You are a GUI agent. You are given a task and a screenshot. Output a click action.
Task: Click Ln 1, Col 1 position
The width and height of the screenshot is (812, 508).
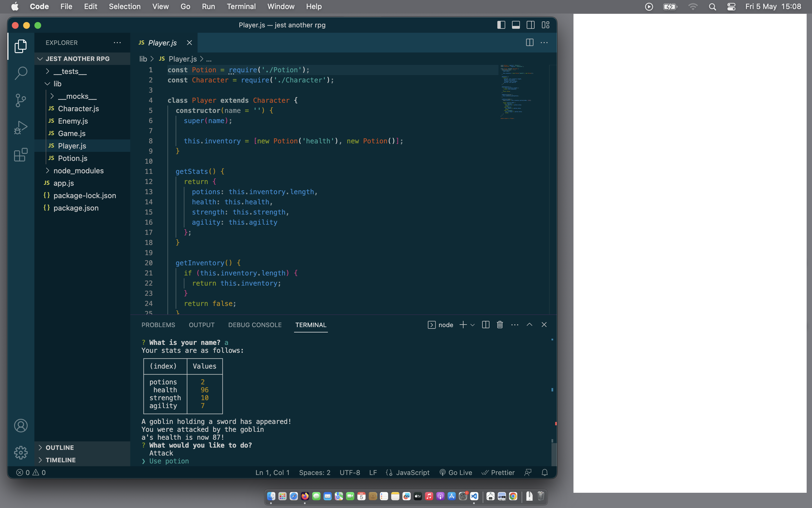[272, 472]
